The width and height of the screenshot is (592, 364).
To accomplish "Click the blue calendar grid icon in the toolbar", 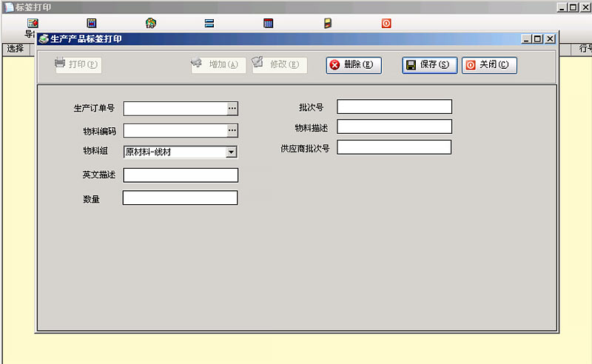I will click(269, 23).
